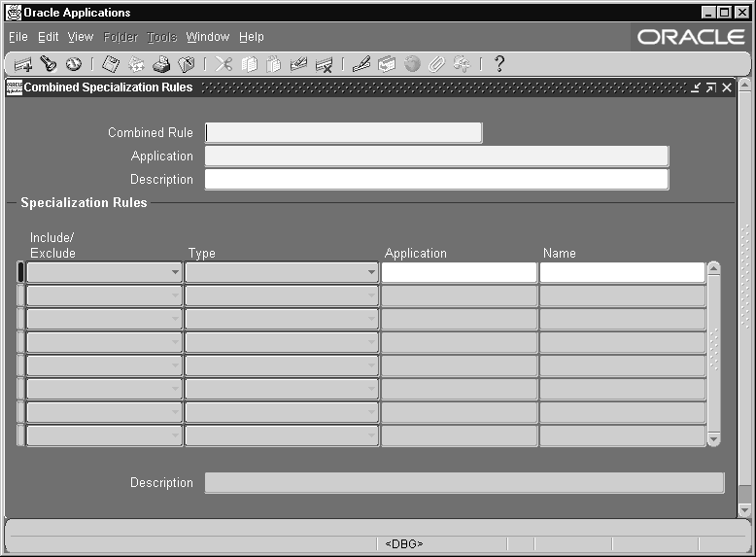The image size is (756, 557).
Task: Click the New record toolbar icon
Action: tap(22, 64)
